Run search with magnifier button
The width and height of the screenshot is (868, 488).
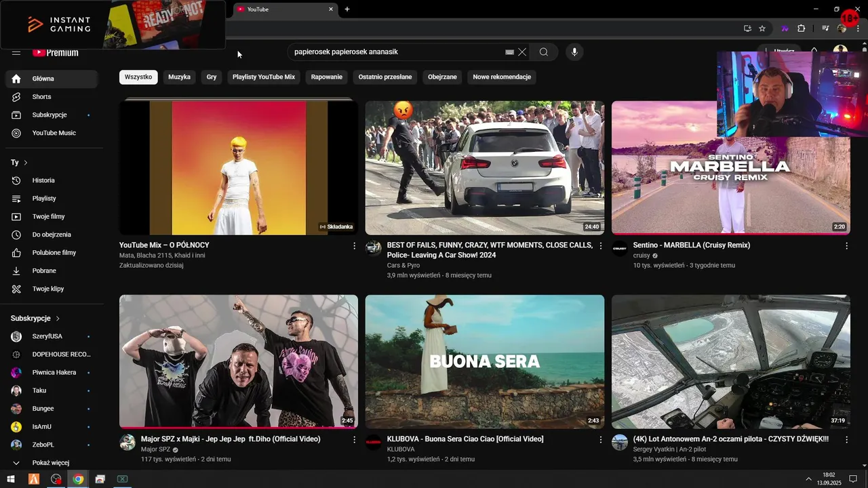click(544, 52)
